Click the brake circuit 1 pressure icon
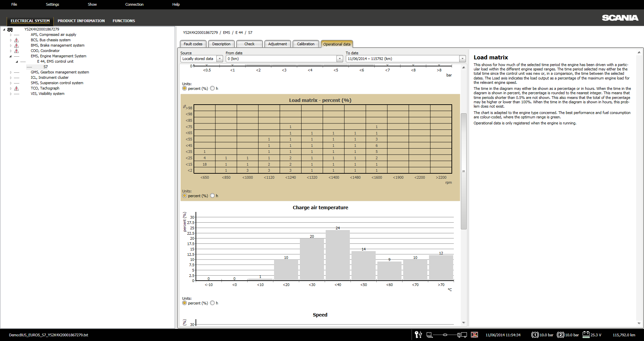This screenshot has height=341, width=644. point(535,335)
